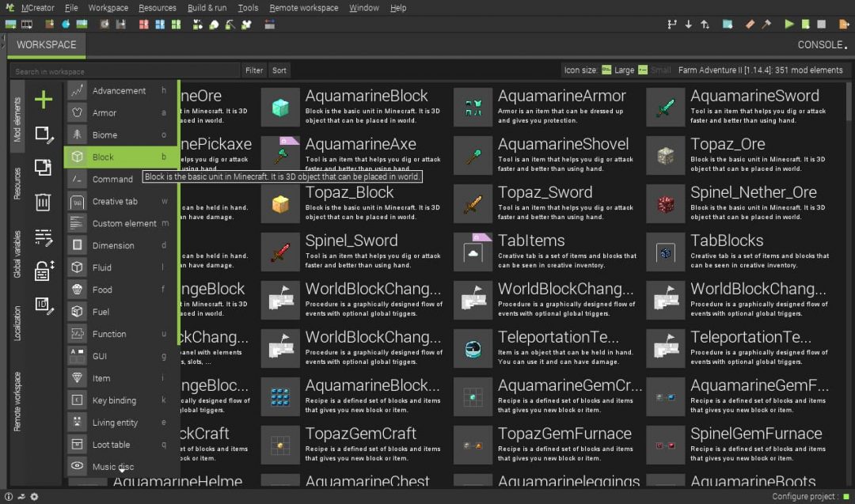Export the mod with the orange export icon
The height and width of the screenshot is (504, 855).
tap(843, 25)
